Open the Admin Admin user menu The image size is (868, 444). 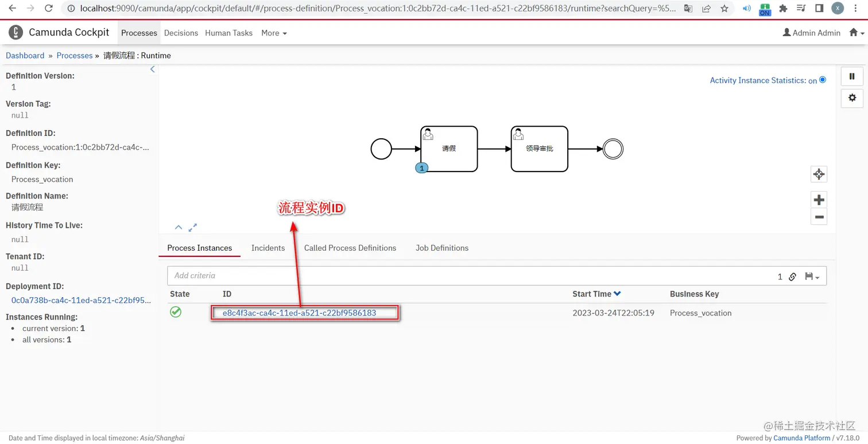click(x=811, y=33)
